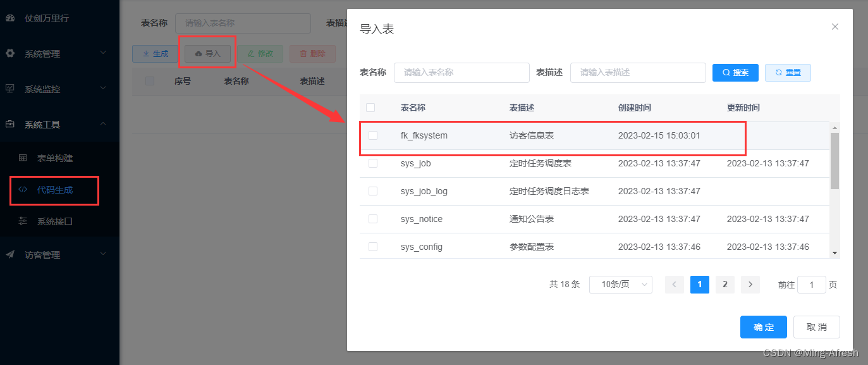Click the table list vertical scrollbar
The image size is (868, 365).
(x=834, y=161)
